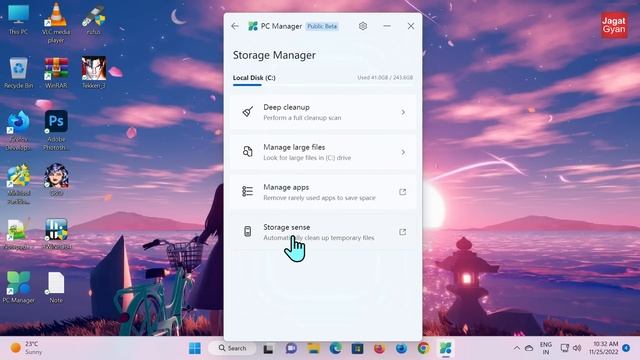Screen dimensions: 640x360
Task: Click the Storage sense drive icon
Action: click(x=247, y=231)
